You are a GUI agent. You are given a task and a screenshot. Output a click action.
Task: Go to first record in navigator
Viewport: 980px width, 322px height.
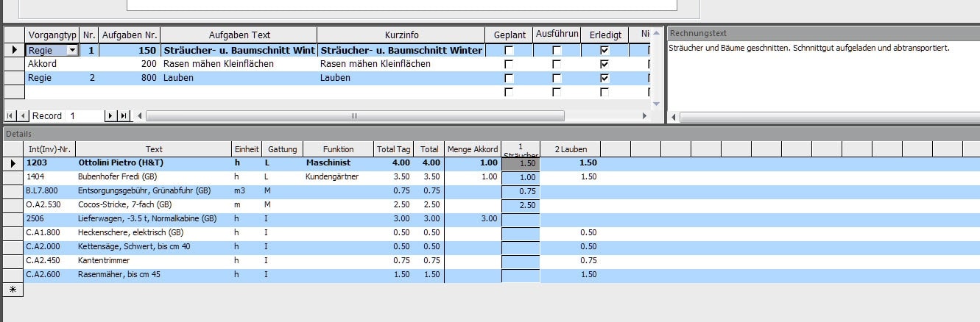(10, 116)
